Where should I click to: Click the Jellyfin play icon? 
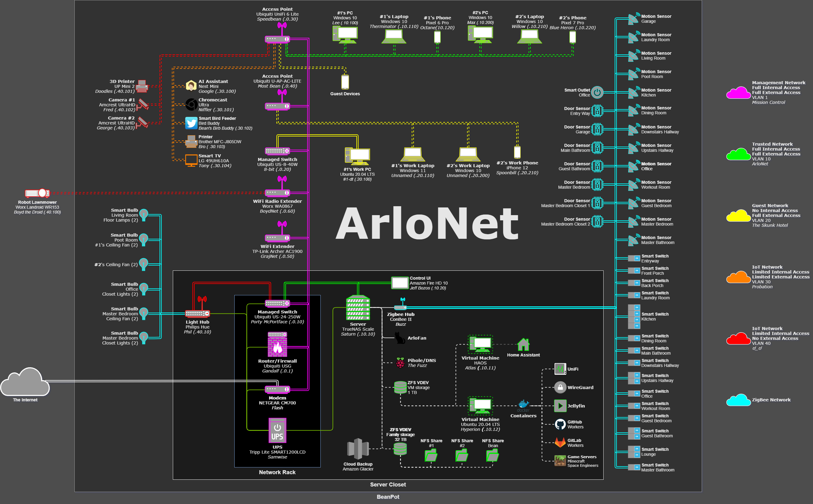(x=560, y=406)
